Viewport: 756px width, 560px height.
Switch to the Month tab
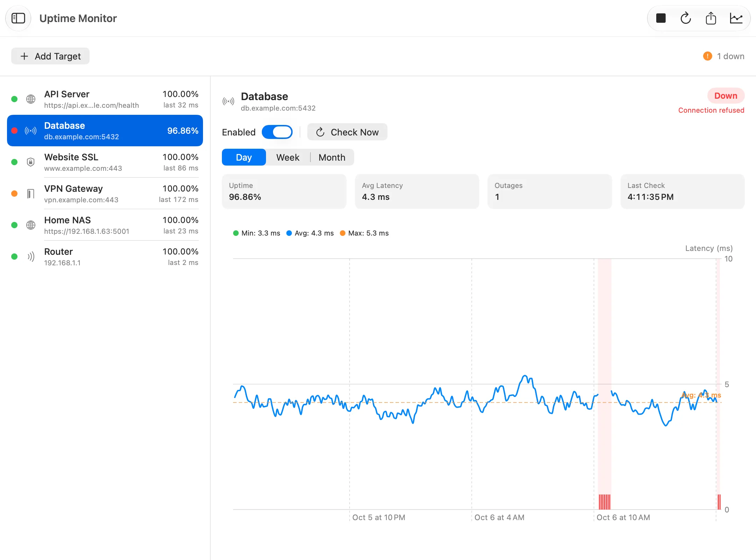click(332, 157)
